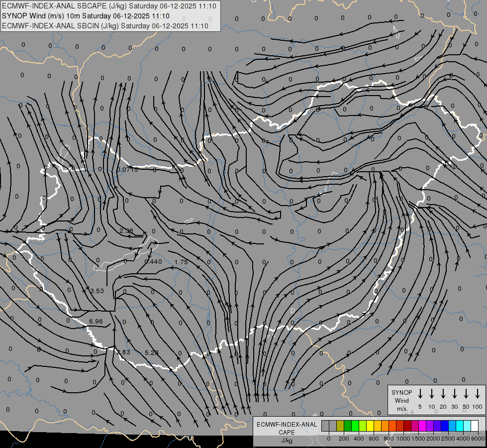Click the 2500 tick label on CAPE scale

pyautogui.click(x=448, y=439)
